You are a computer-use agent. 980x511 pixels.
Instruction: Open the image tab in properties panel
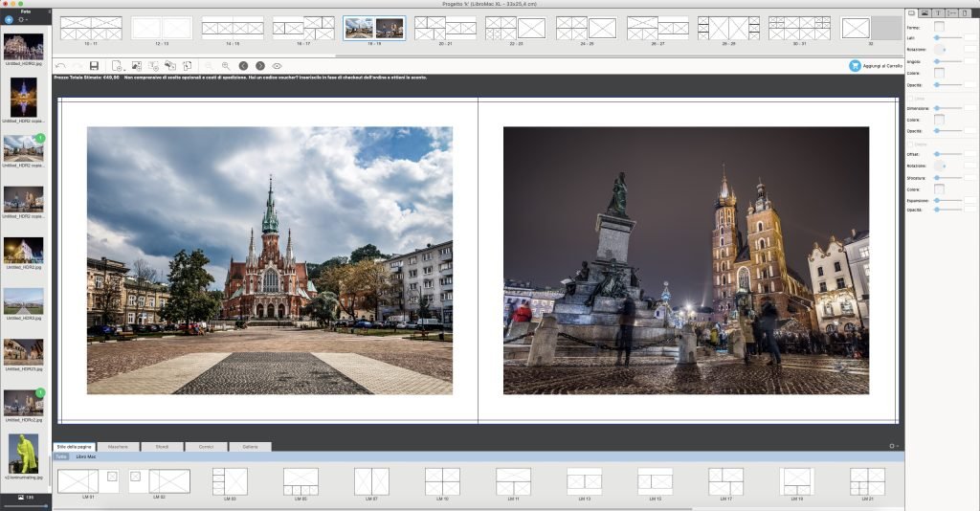(x=925, y=13)
